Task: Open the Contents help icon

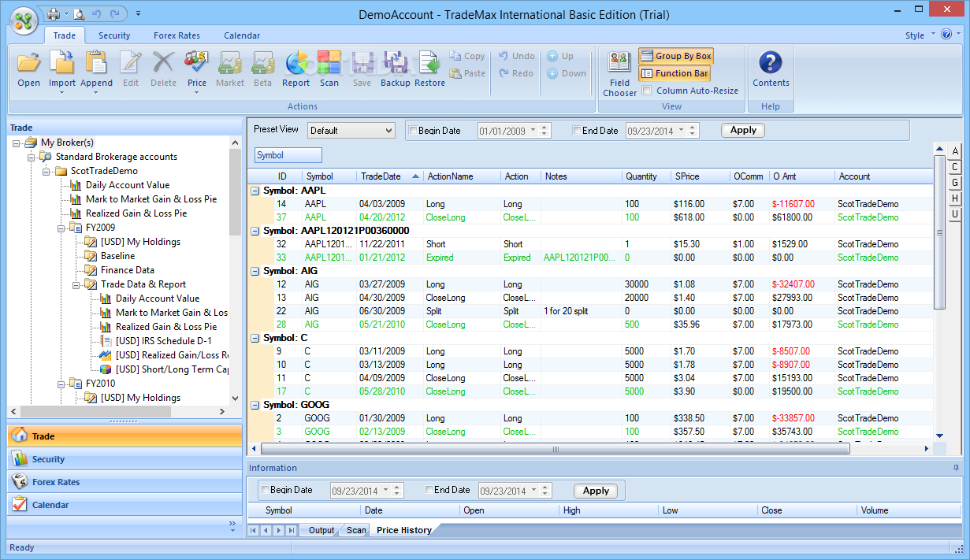Action: tap(771, 68)
